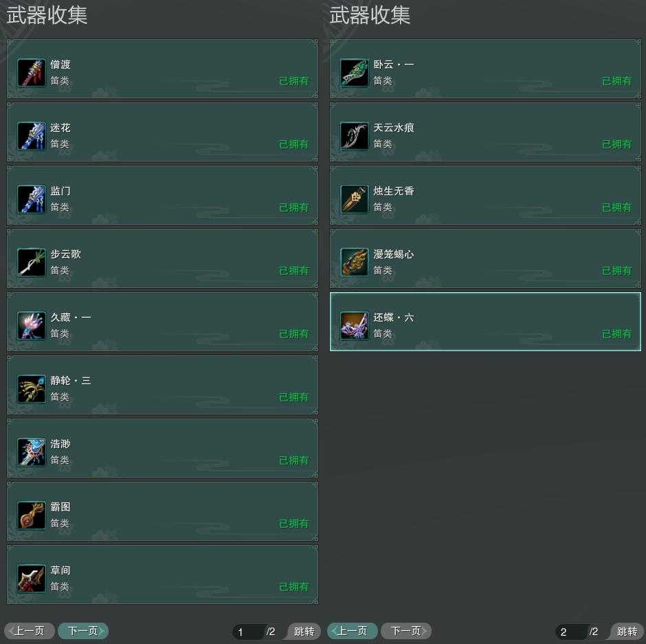This screenshot has height=644, width=646.
Task: Go to 下一页 in left panel
Action: [83, 631]
